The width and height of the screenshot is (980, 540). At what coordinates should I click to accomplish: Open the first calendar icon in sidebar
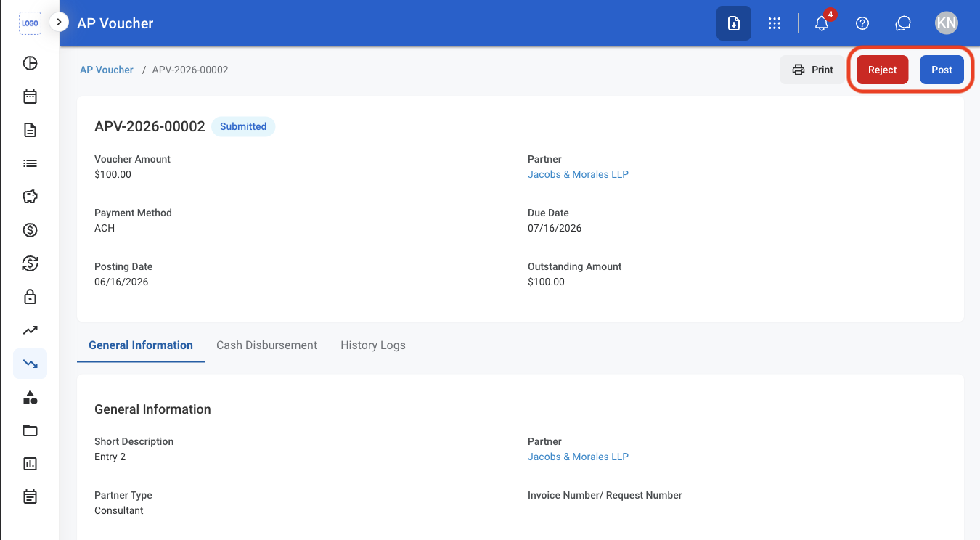(30, 97)
